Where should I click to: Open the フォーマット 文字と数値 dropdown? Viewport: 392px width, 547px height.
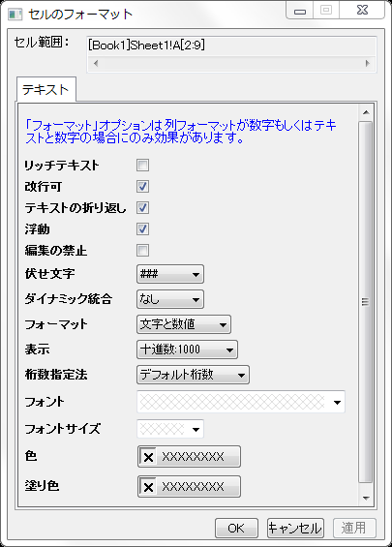(x=184, y=324)
